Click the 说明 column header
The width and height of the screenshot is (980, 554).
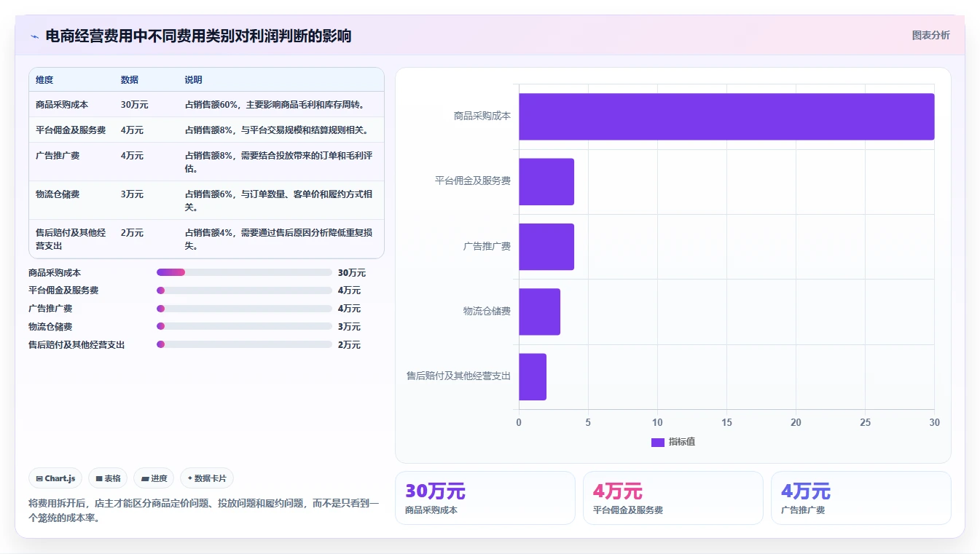[x=193, y=80]
